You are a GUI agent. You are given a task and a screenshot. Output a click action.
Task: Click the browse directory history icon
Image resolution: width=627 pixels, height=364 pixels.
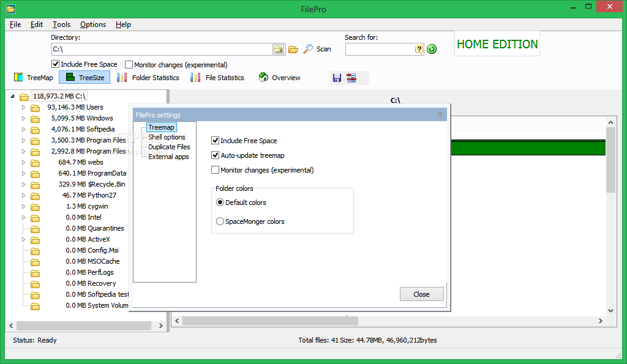pos(278,49)
